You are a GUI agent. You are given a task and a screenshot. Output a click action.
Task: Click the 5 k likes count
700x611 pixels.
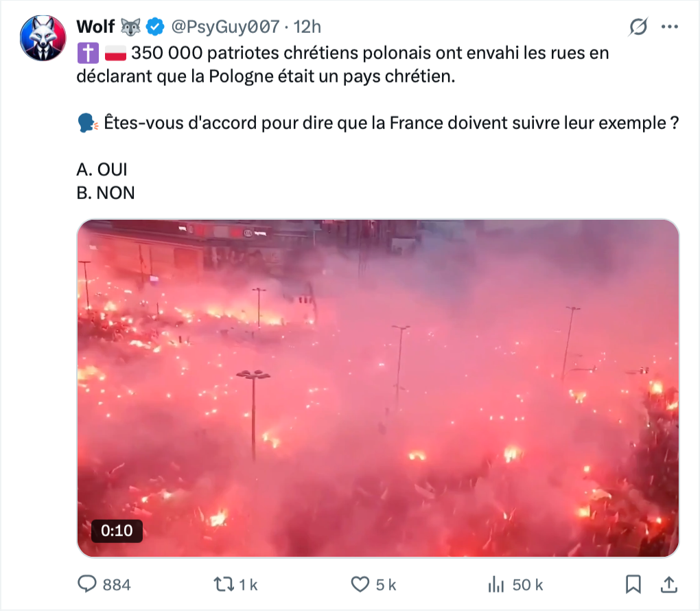tap(386, 585)
